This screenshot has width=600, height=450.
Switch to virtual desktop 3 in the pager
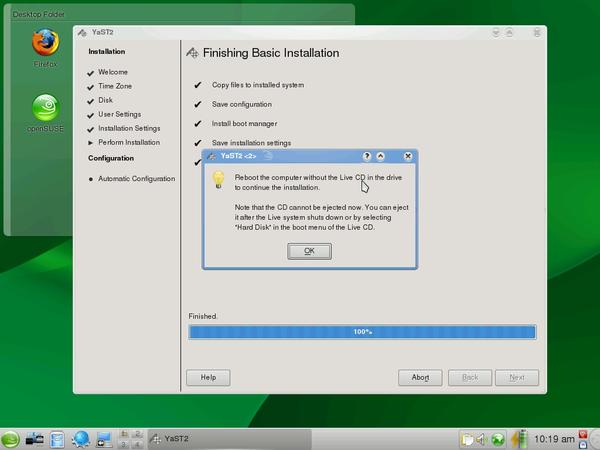click(x=124, y=444)
